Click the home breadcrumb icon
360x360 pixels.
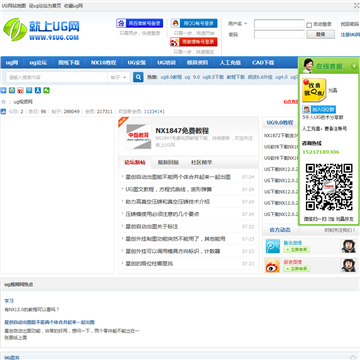[x=4, y=102]
